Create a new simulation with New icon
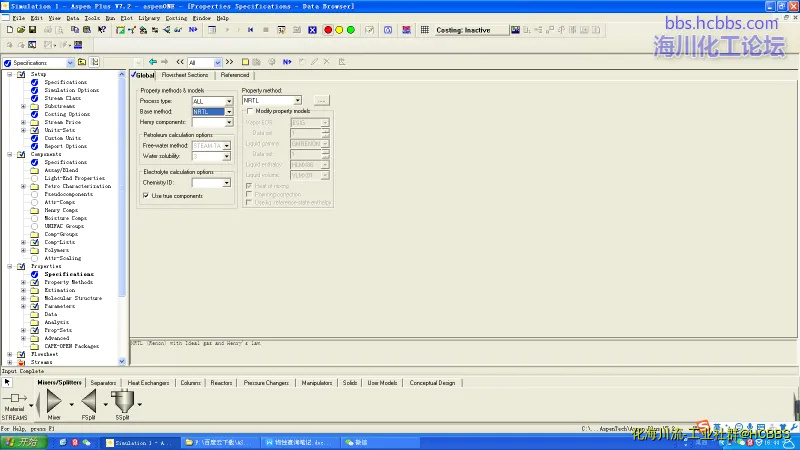 [9, 30]
